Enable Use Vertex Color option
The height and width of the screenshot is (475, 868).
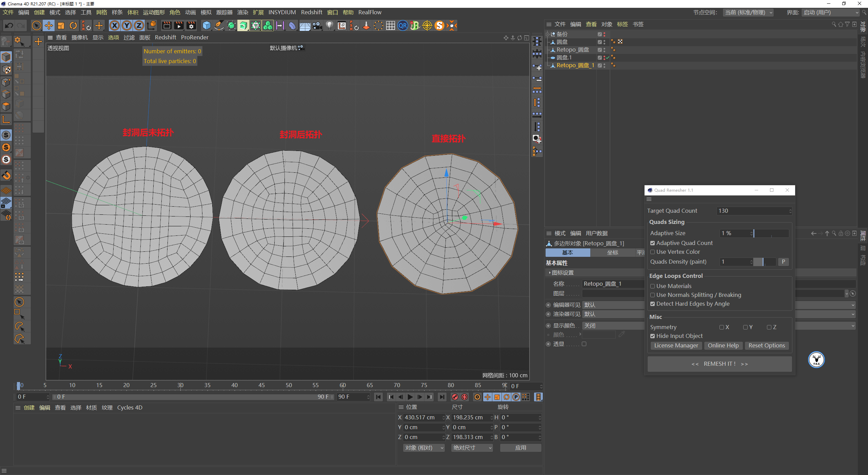click(652, 251)
